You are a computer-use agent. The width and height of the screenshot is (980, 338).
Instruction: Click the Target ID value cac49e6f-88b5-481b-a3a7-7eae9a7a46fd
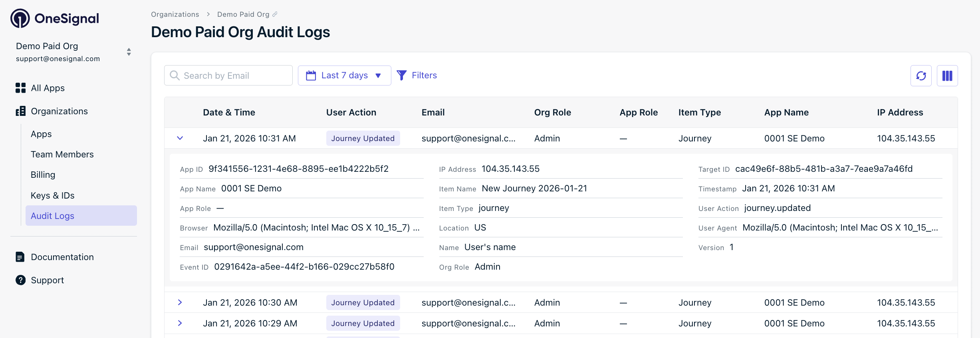pos(824,169)
